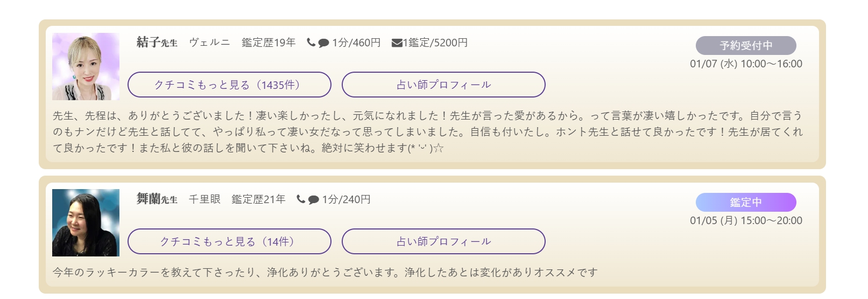Screen dimensions: 868x299
Task: Open 結子先生's 占い師プロフィール
Action: 443,85
